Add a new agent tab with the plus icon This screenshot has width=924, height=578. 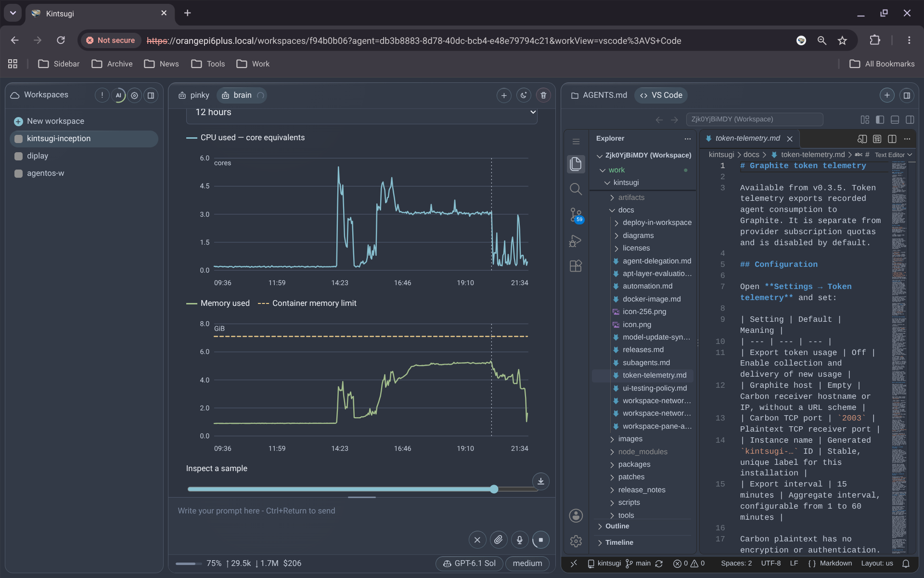pyautogui.click(x=504, y=95)
